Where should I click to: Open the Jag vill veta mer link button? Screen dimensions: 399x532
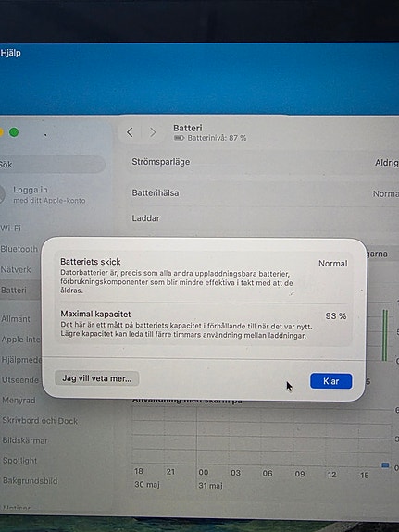pyautogui.click(x=97, y=378)
